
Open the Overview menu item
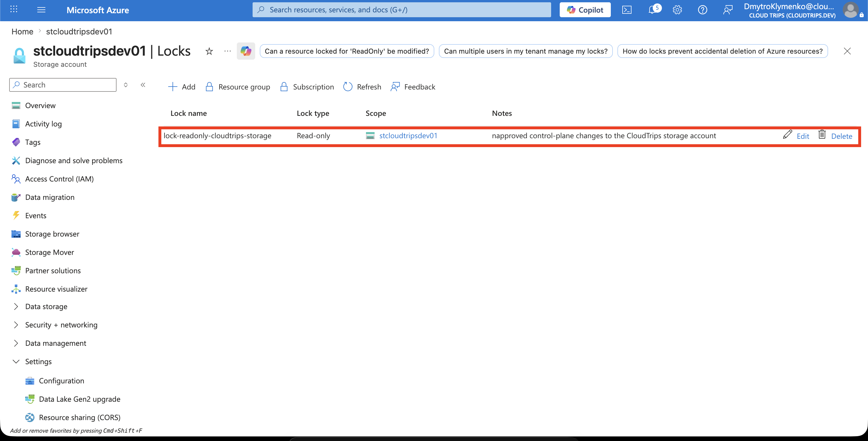[x=40, y=105]
